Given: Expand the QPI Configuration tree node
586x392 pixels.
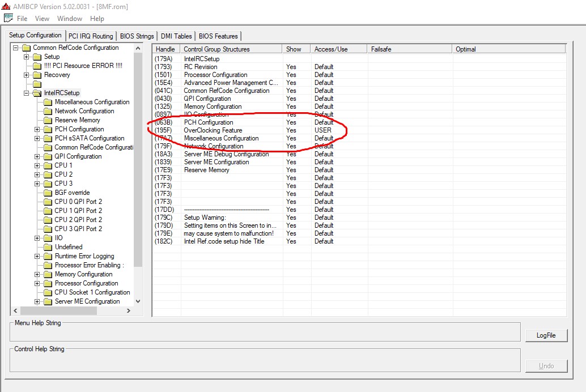Looking at the screenshot, I should click(x=37, y=156).
